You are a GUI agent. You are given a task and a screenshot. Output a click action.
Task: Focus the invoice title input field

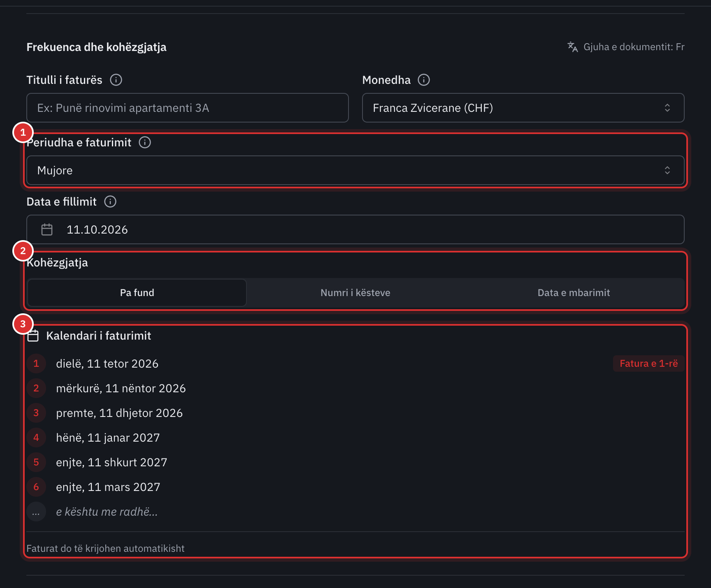188,108
